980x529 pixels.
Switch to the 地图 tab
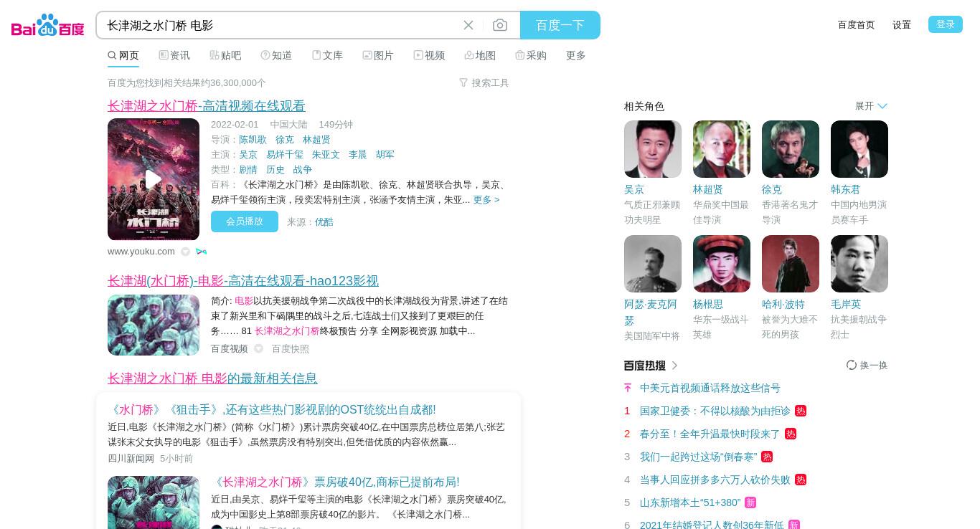tap(480, 55)
